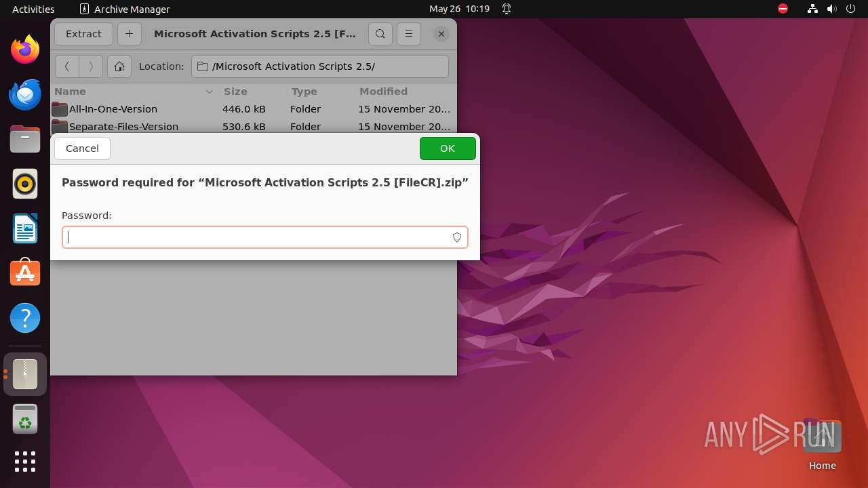Sort by Name column header
This screenshot has width=868, height=488.
[x=134, y=91]
